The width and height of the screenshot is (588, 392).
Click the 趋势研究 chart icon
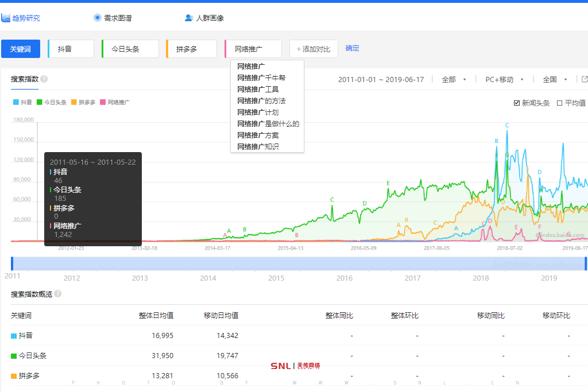[6, 18]
